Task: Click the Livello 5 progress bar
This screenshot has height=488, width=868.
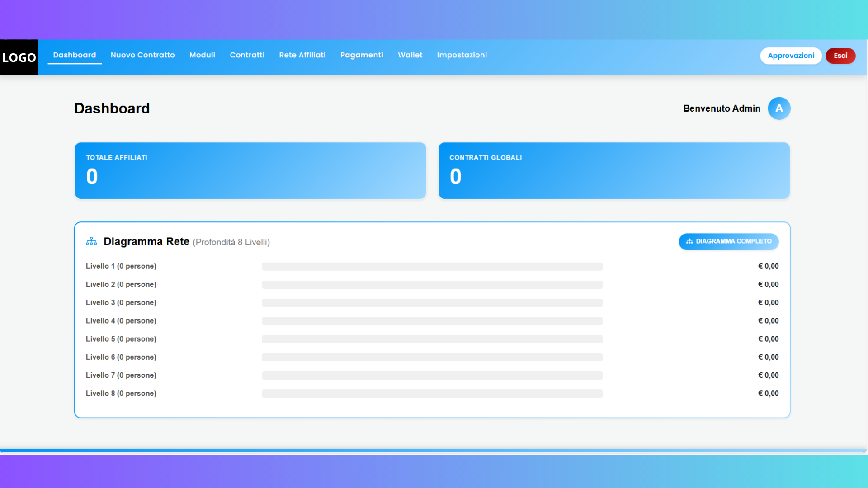Action: pos(432,339)
